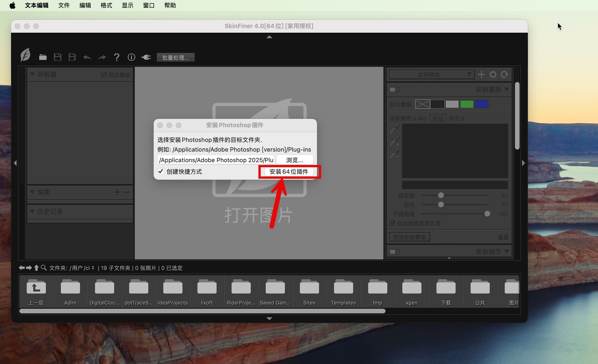Toggle the 皮肤细节 panel switch
The height and width of the screenshot is (364, 598).
(x=395, y=252)
